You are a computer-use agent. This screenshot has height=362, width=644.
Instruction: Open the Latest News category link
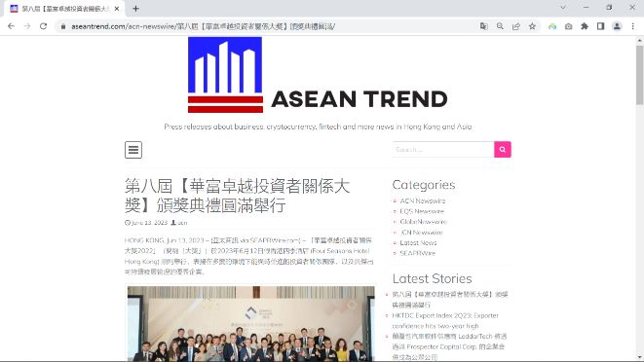tap(418, 242)
